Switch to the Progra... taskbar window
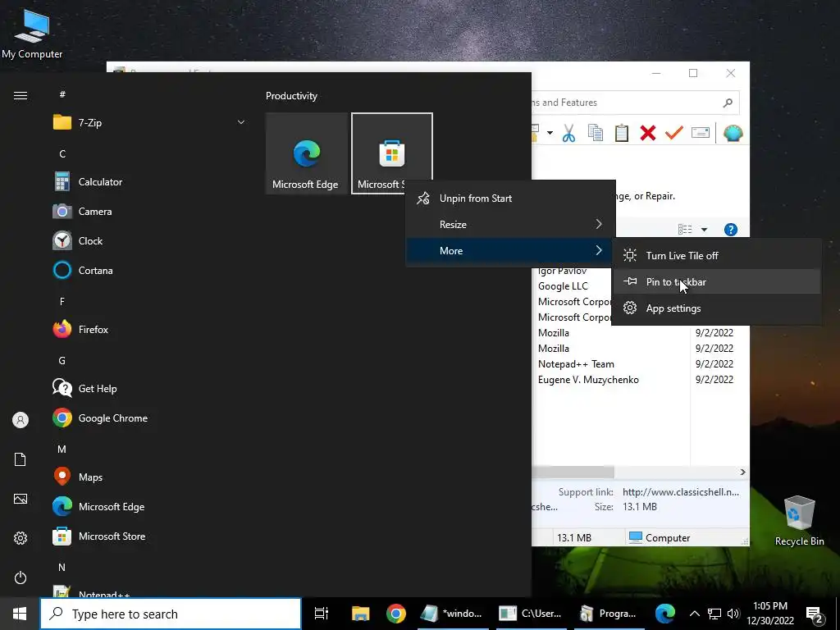The height and width of the screenshot is (630, 840). [609, 614]
